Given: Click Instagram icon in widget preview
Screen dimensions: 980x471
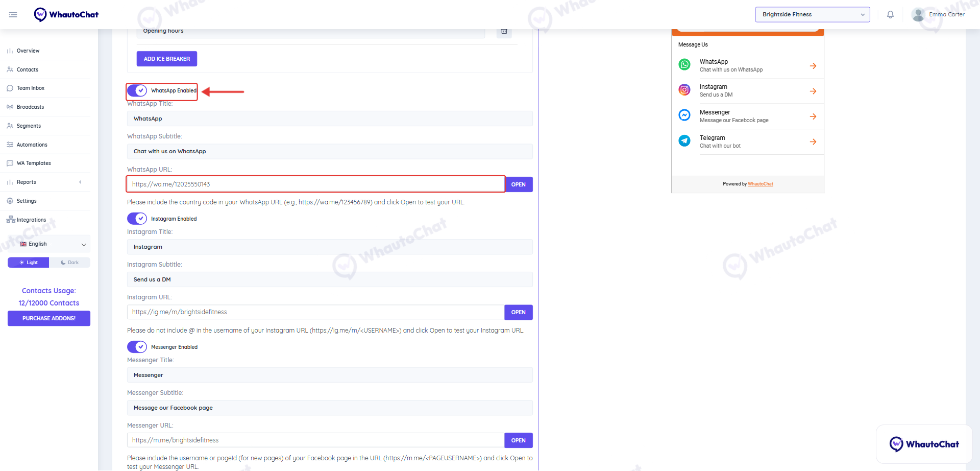Looking at the screenshot, I should point(684,90).
